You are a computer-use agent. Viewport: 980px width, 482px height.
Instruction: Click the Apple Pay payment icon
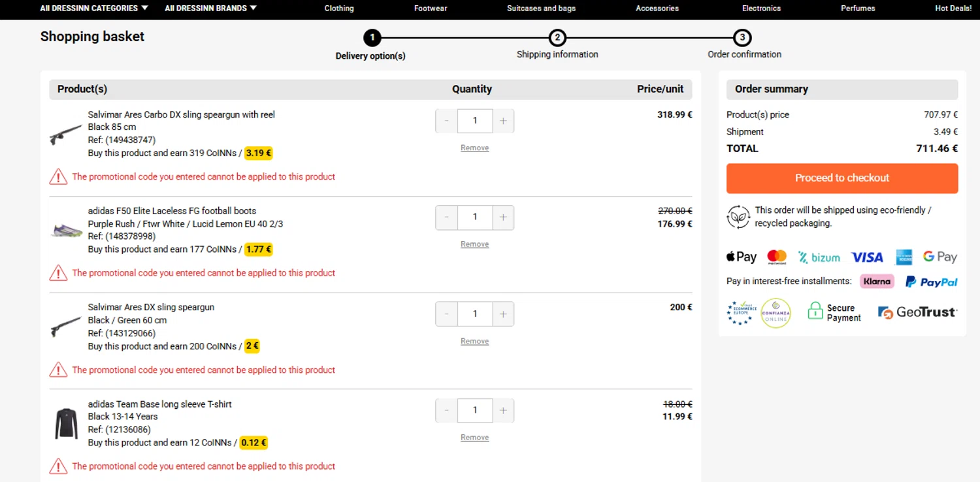(742, 257)
